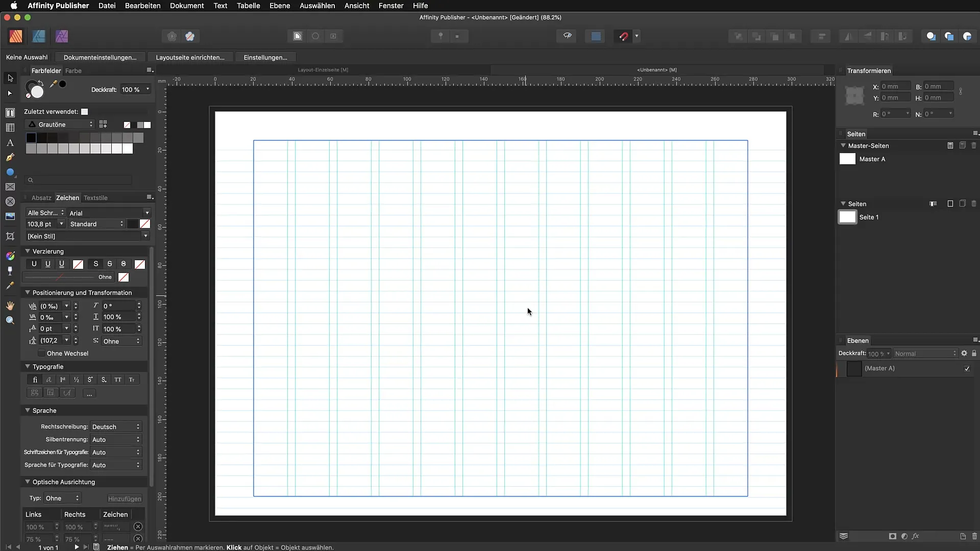Select the Zoom magnifier tool
Screen dimensions: 980x551
pyautogui.click(x=10, y=320)
